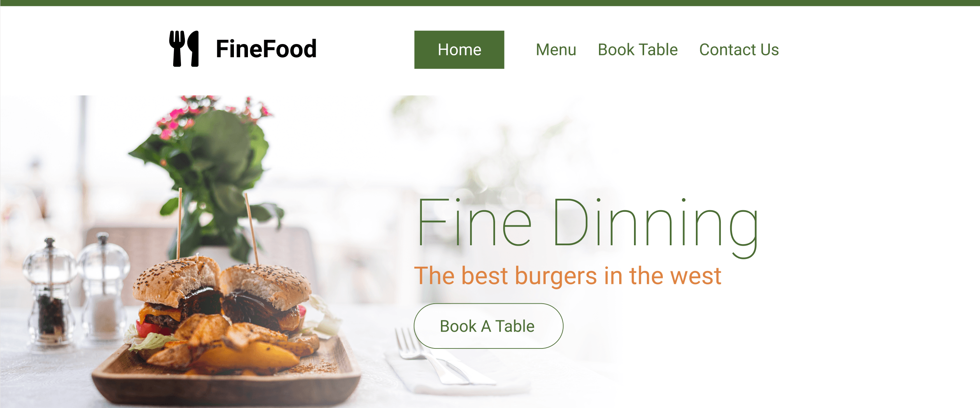Click the fork and knife logo icon

[x=184, y=49]
